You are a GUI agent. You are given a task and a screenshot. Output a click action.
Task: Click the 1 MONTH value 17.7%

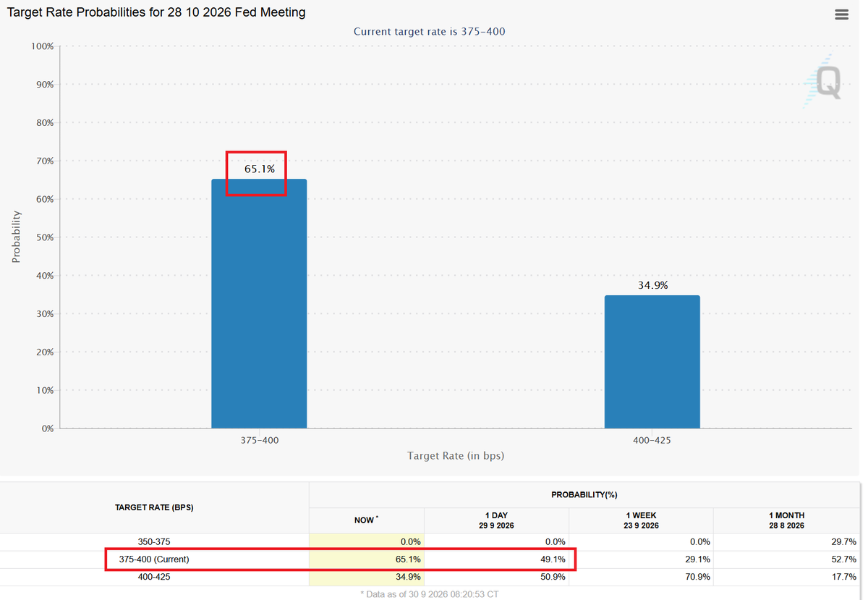click(x=843, y=577)
